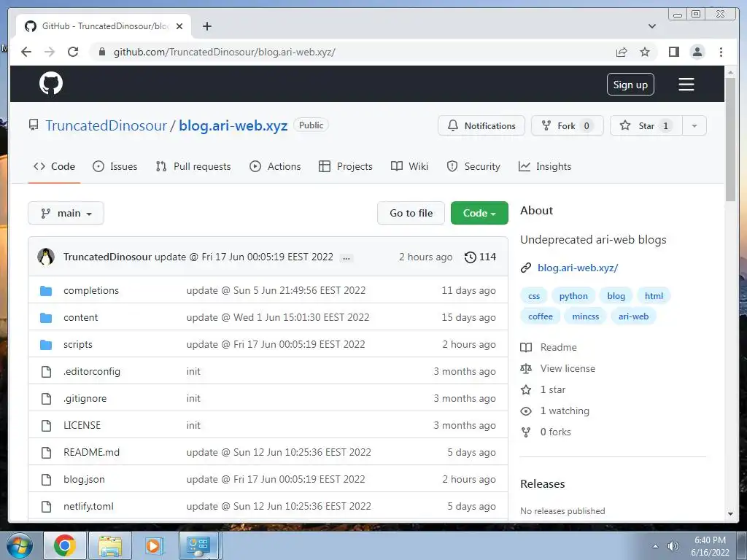The width and height of the screenshot is (747, 560).
Task: Open the netlify.toml file
Action: tap(88, 506)
